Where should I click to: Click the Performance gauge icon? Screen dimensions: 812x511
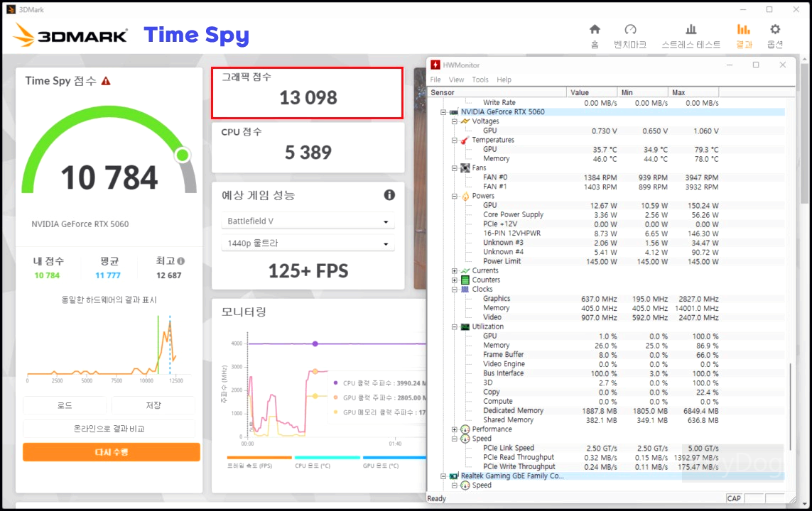[x=465, y=429]
